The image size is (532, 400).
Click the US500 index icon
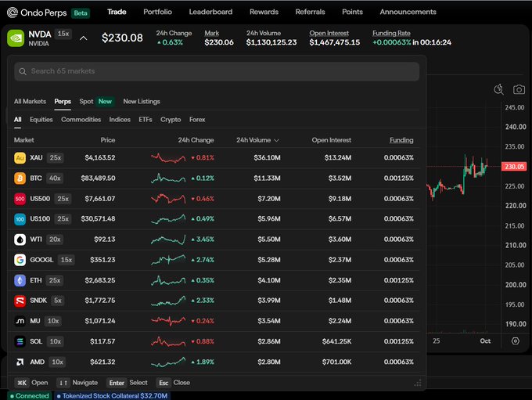[20, 199]
